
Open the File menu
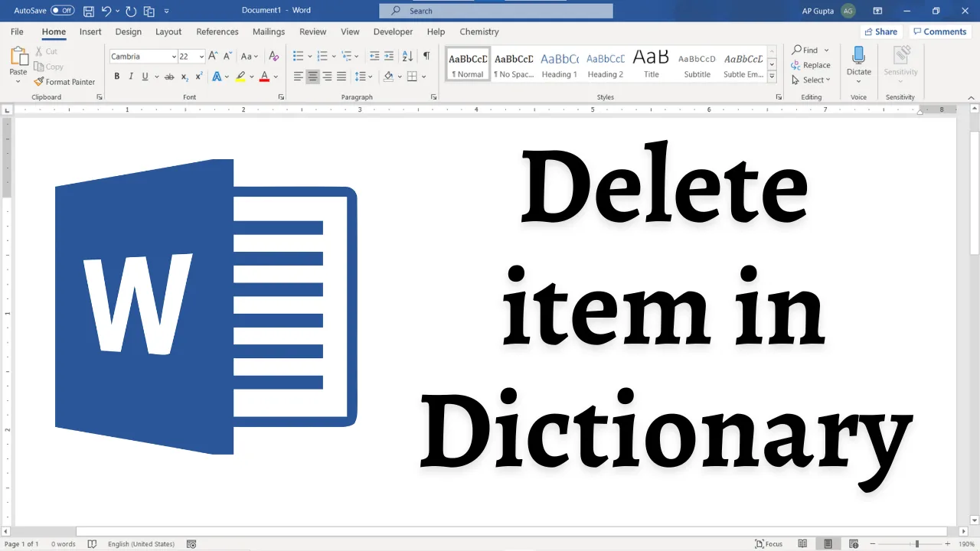(x=17, y=31)
